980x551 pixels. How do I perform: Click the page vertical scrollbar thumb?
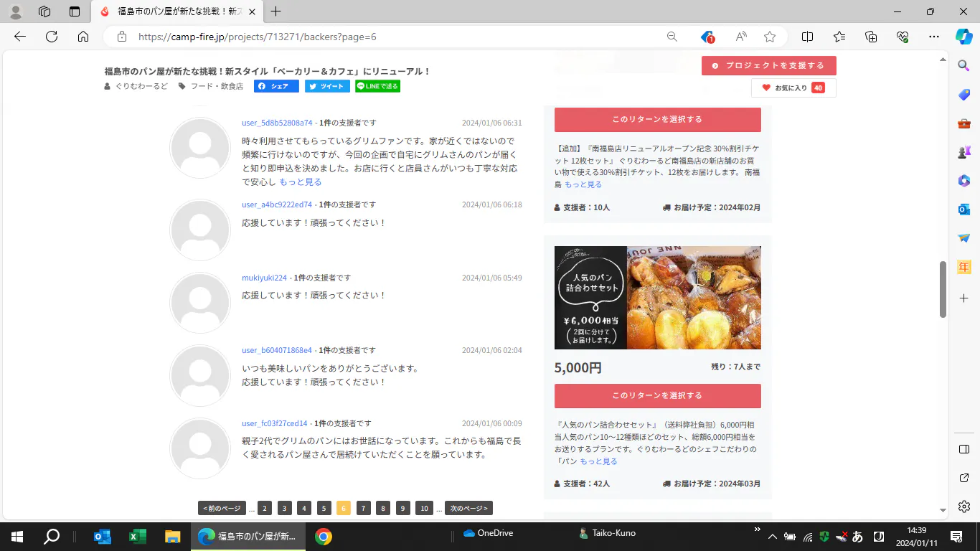(943, 288)
